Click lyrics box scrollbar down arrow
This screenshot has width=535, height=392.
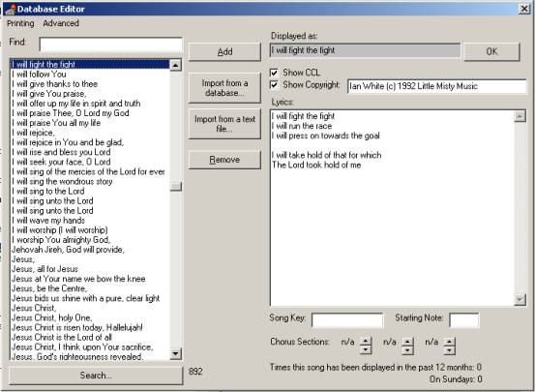520,299
